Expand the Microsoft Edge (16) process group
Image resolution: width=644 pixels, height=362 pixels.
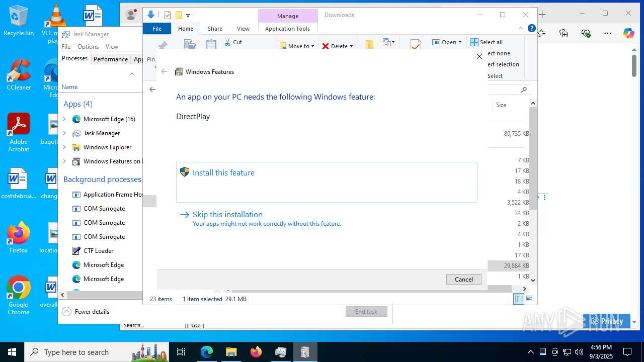point(64,119)
